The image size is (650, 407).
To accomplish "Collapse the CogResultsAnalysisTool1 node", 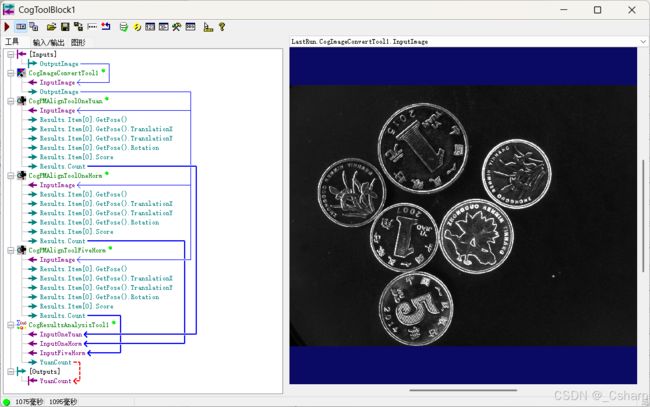I will click(11, 325).
